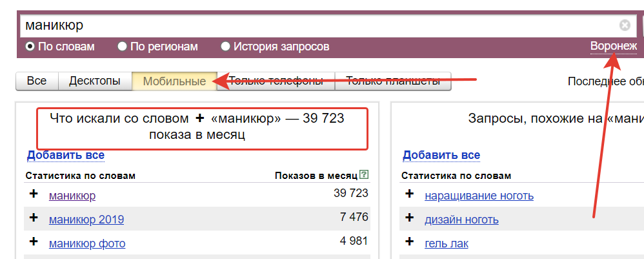The height and width of the screenshot is (259, 644).
Task: Add «гель лак» with its plus icon
Action: point(409,242)
